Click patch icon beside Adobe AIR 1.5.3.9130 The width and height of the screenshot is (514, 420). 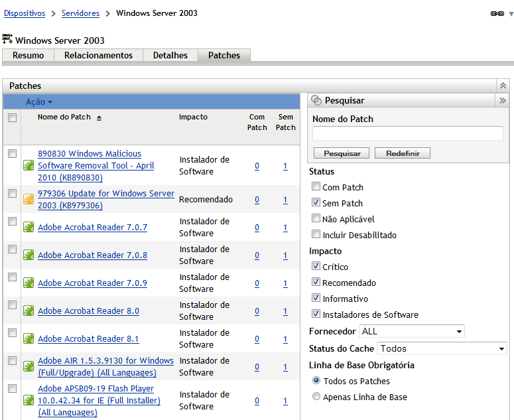pyautogui.click(x=29, y=366)
